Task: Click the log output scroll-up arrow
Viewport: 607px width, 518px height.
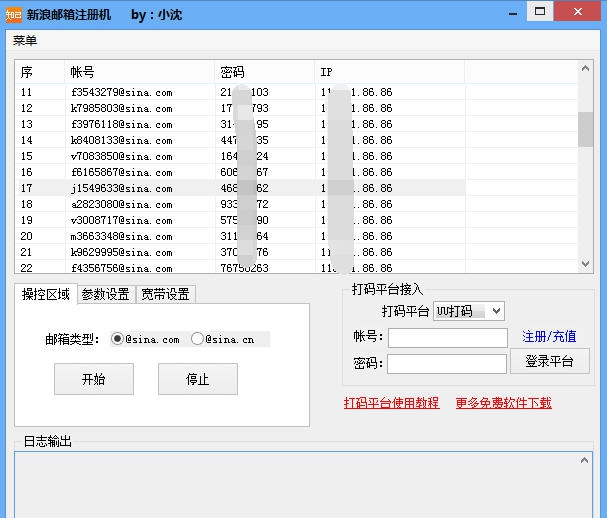Action: (x=585, y=460)
